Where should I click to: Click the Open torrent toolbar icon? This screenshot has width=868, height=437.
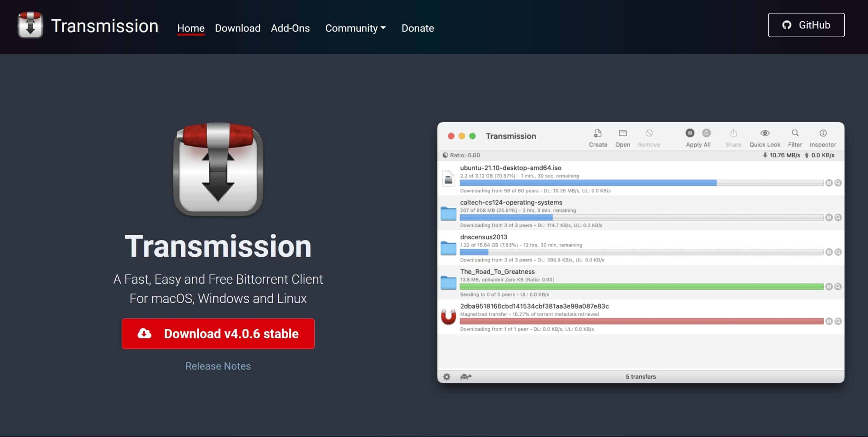[x=623, y=133]
